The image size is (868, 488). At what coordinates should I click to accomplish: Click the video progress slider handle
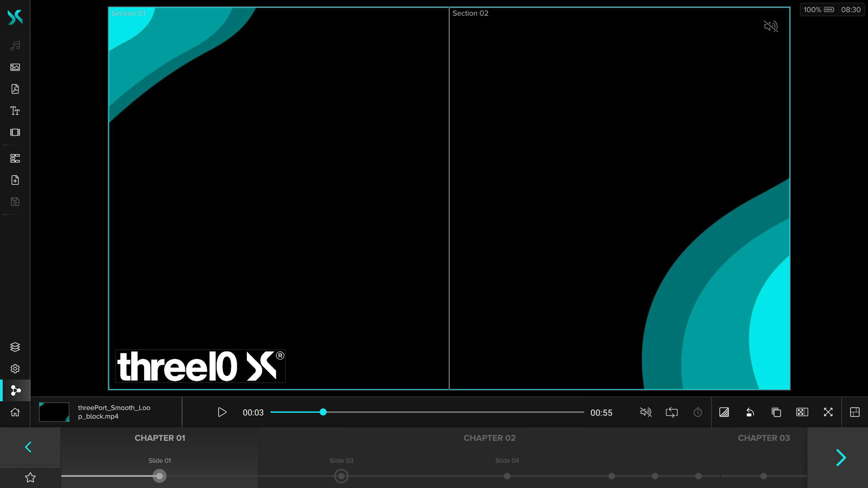tap(323, 412)
